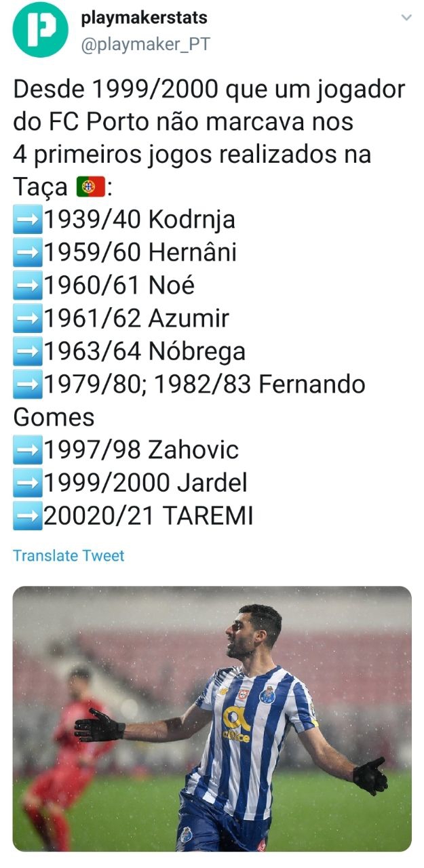Click the arrow icon beside 1959/60 Hernâni
The image size is (424, 868).
28,252
